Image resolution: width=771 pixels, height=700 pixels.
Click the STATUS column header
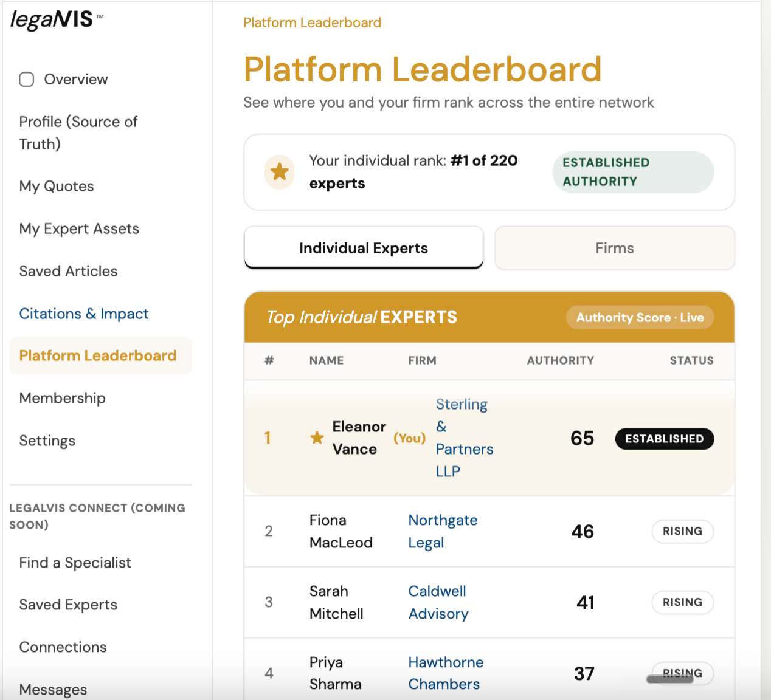[691, 360]
